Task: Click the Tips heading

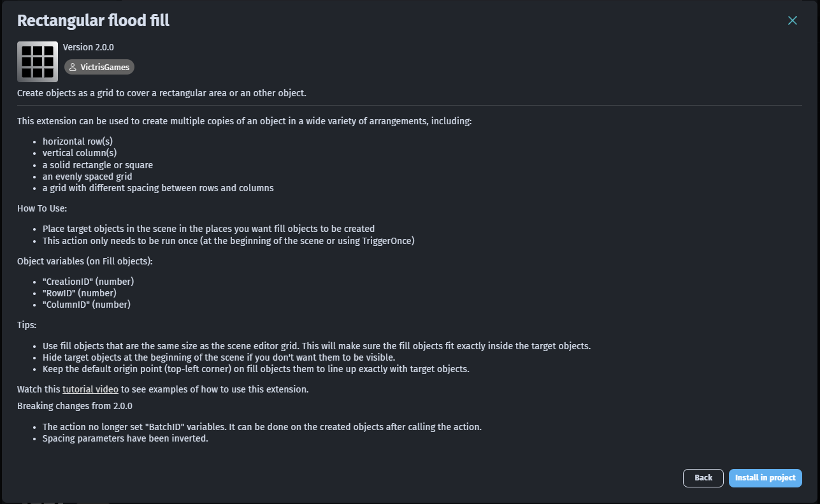Action: coord(27,325)
